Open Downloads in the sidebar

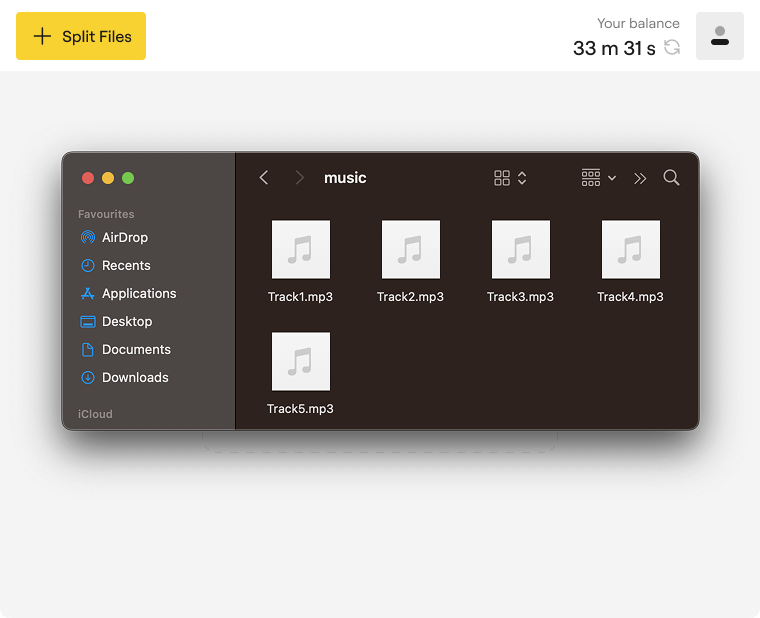click(135, 377)
